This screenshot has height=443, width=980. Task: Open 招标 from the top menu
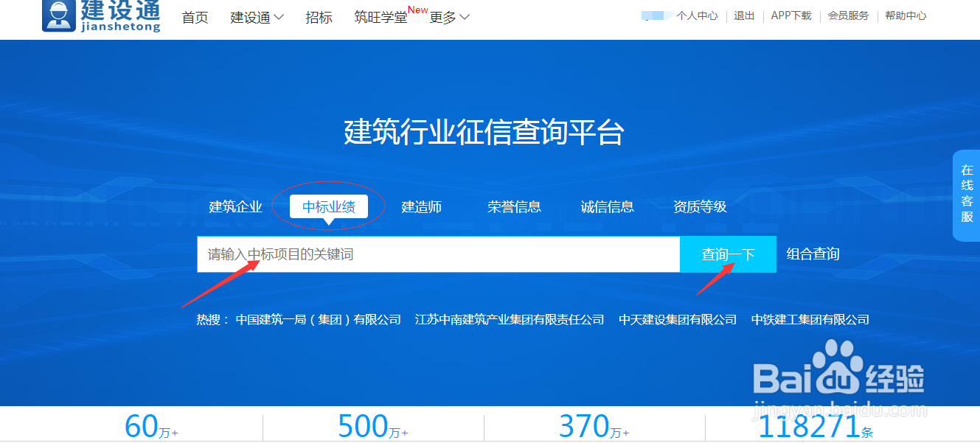click(x=319, y=17)
